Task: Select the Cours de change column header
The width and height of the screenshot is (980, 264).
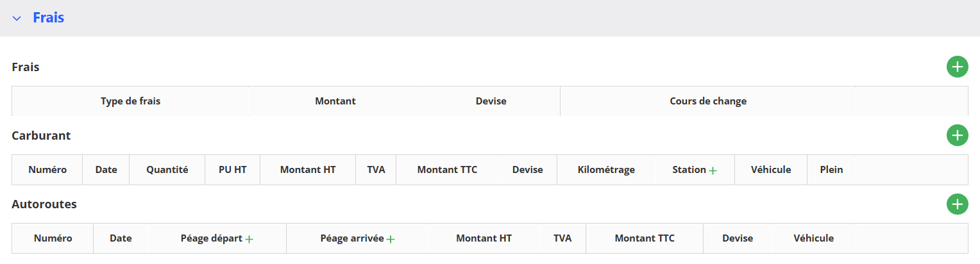Action: (x=708, y=101)
